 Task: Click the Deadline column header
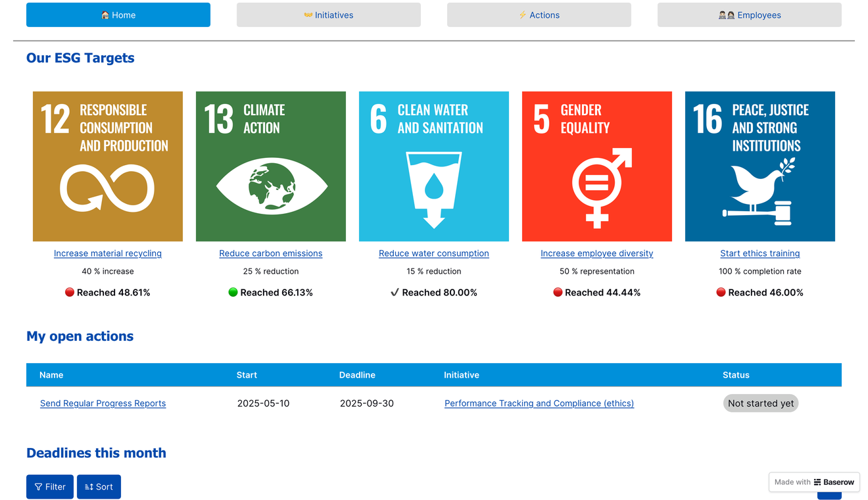[x=357, y=375]
